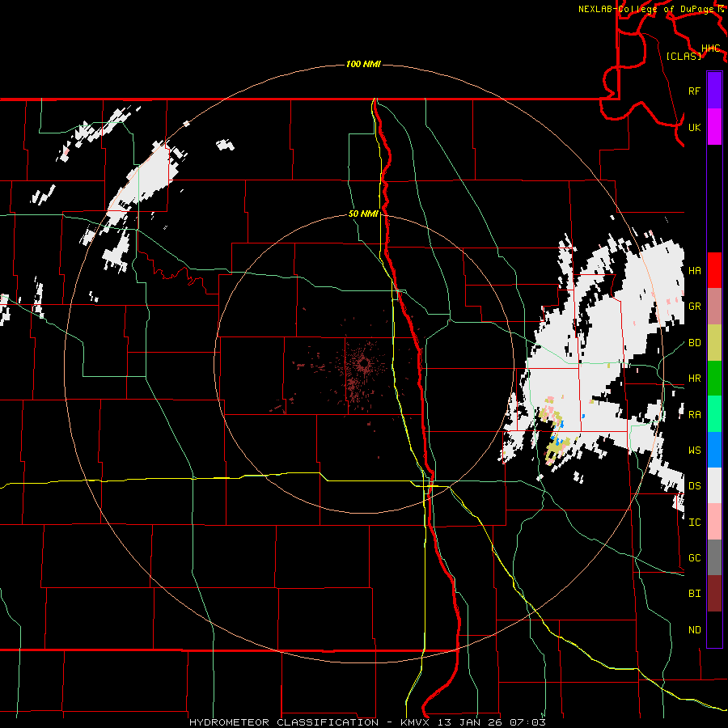728x728 pixels.
Task: Click the RF legend label
Action: (x=694, y=91)
